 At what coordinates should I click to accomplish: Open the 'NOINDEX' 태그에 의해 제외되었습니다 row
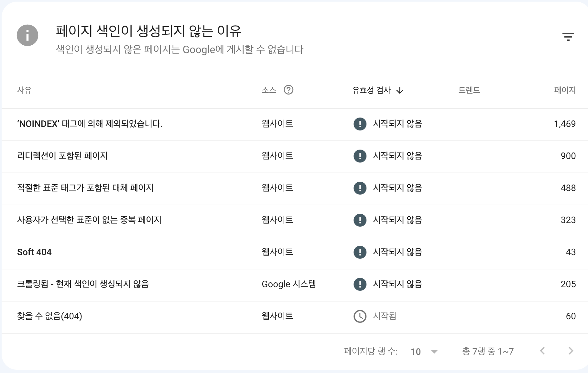pyautogui.click(x=90, y=124)
